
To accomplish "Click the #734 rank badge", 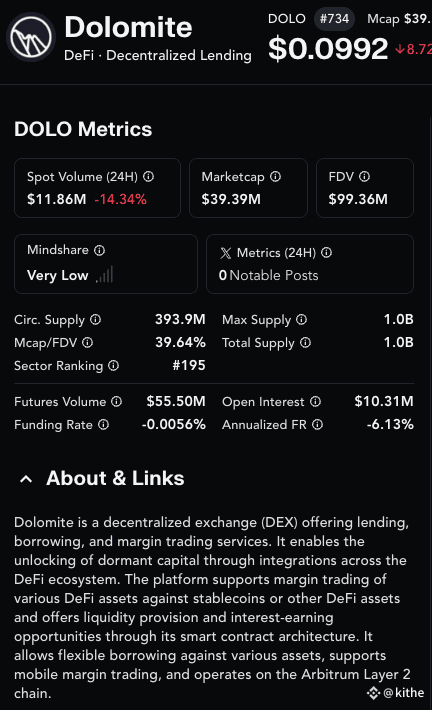I will pos(334,19).
